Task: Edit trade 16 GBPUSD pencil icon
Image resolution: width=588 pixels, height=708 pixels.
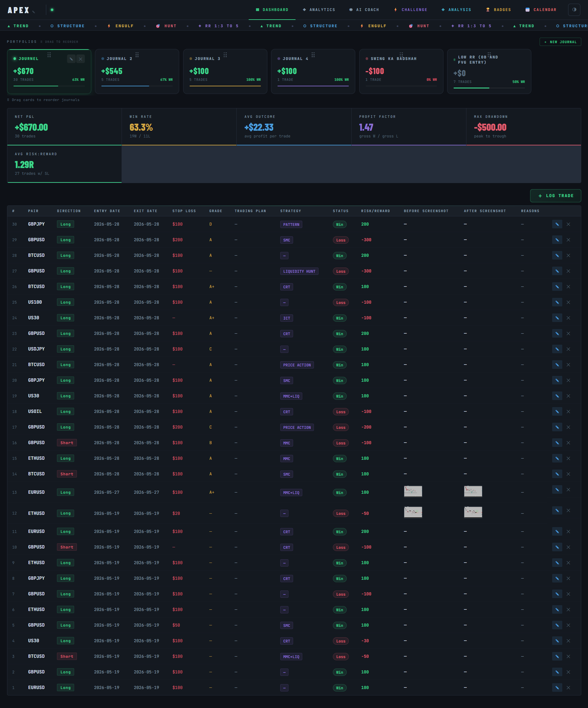Action: pyautogui.click(x=557, y=443)
